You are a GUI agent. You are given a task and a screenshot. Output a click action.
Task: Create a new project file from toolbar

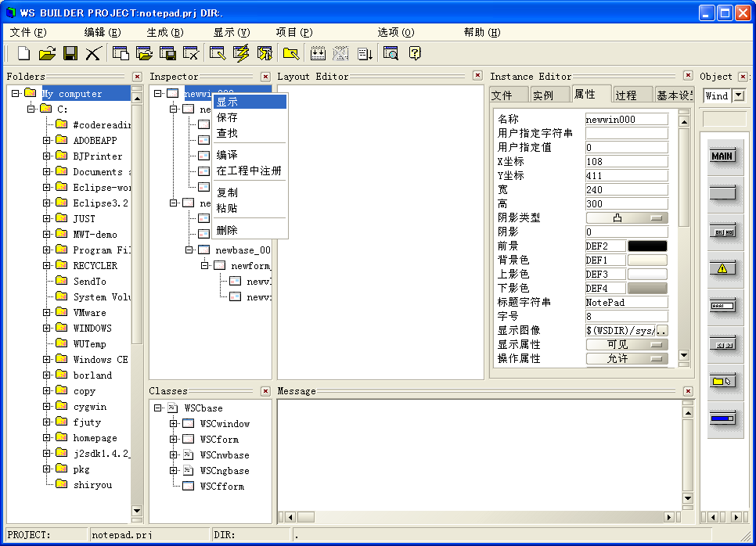[23, 53]
